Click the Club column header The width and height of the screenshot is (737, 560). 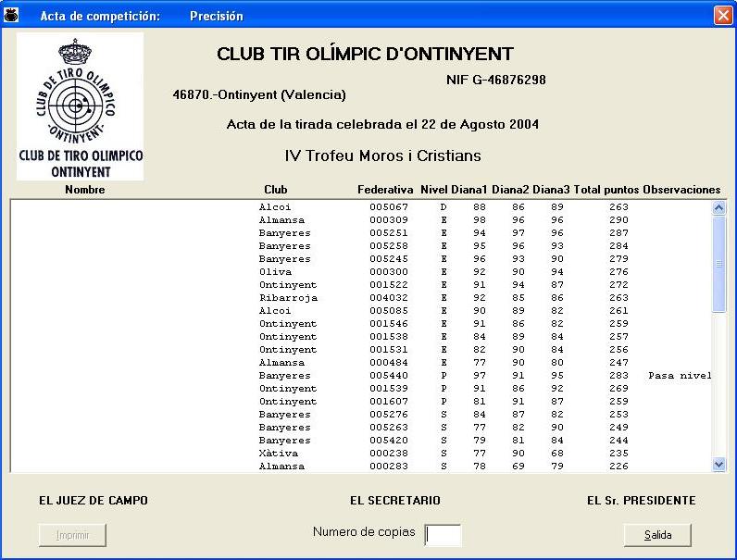coord(276,190)
